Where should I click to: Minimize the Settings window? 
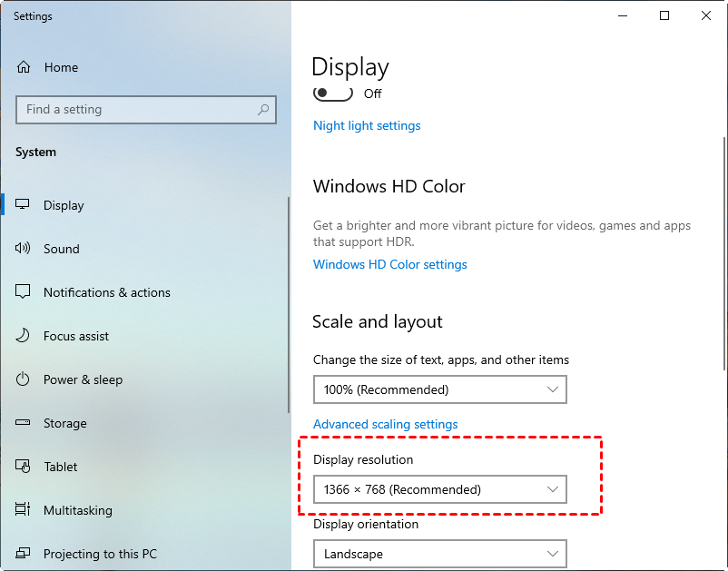pyautogui.click(x=623, y=15)
